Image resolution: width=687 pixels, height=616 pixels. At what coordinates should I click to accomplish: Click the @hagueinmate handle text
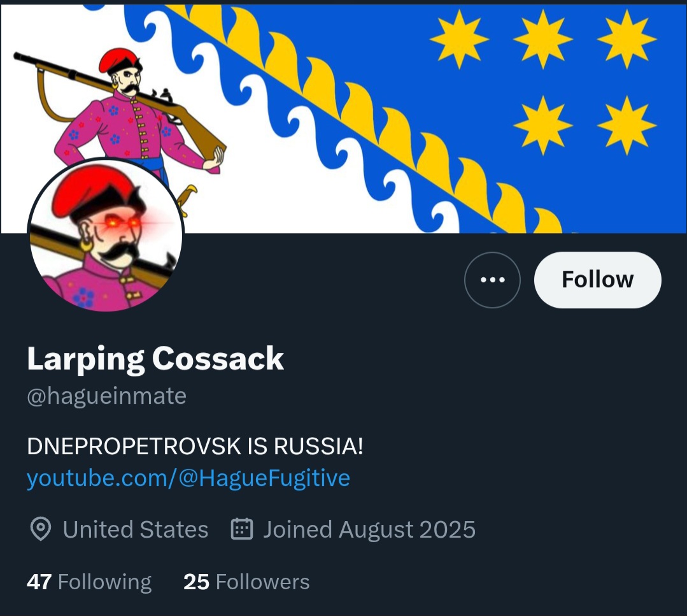pos(106,396)
